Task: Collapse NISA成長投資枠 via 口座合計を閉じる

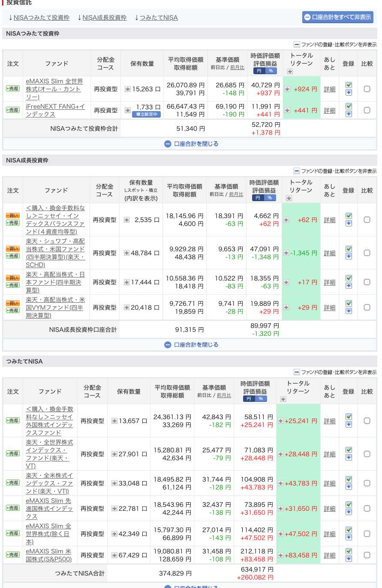Action: click(x=191, y=344)
